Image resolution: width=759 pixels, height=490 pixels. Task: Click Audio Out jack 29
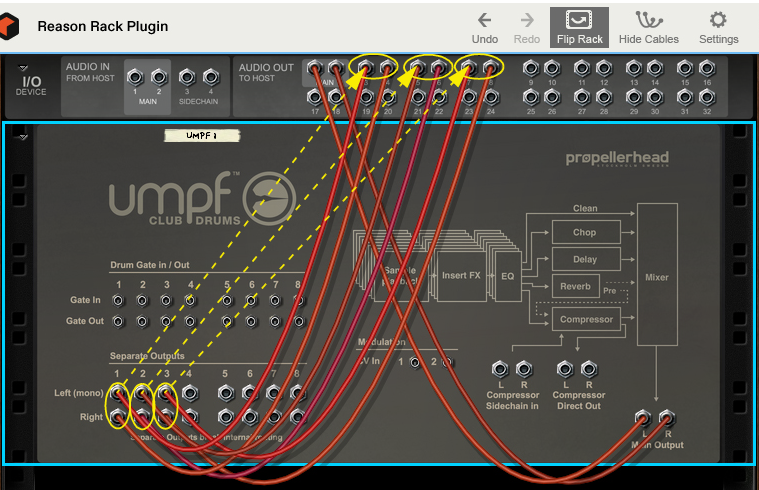(634, 97)
